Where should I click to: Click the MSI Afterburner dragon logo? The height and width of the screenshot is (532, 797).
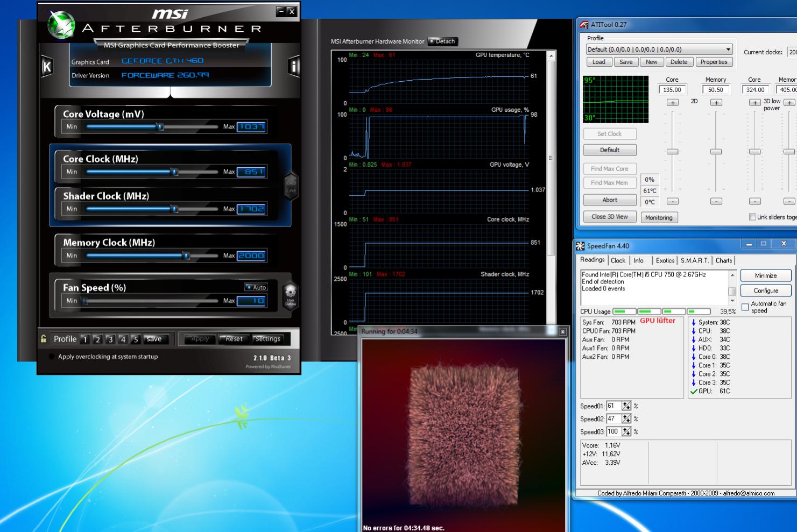61,25
